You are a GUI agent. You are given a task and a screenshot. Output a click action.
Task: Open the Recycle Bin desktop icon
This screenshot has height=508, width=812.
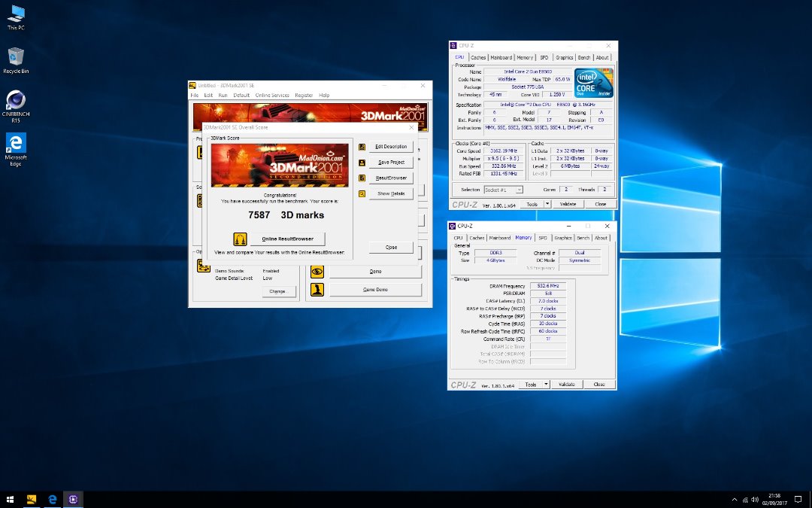[16, 60]
